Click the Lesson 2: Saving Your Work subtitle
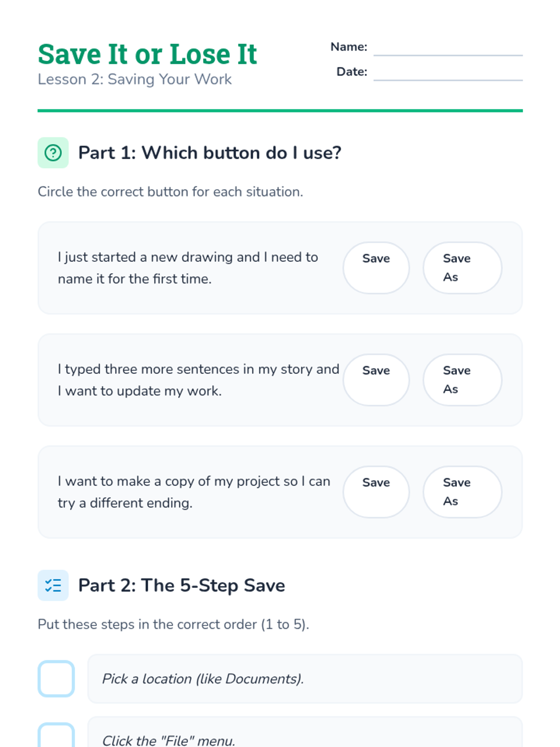This screenshot has width=560, height=747. click(135, 79)
